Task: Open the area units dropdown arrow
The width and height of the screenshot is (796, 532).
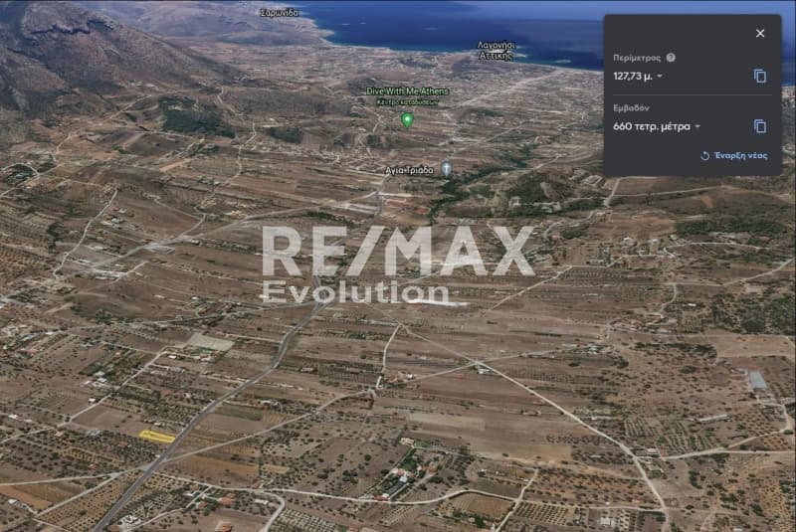Action: coord(697,126)
